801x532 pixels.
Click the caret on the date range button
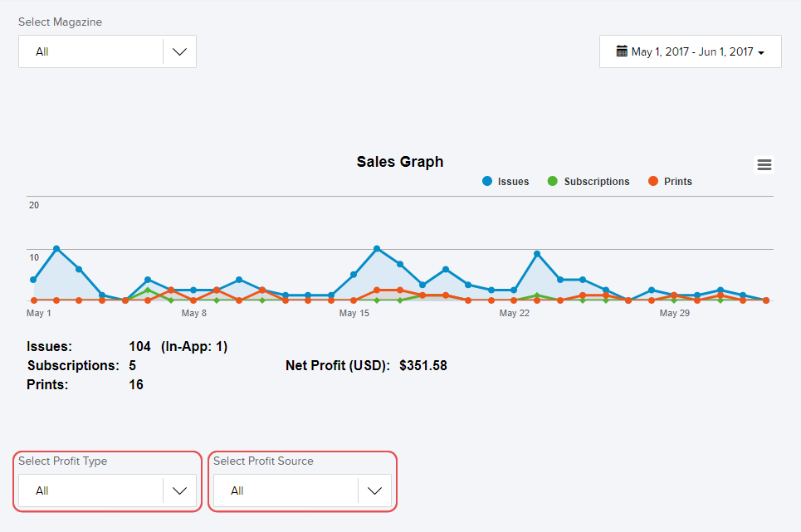pyautogui.click(x=761, y=52)
